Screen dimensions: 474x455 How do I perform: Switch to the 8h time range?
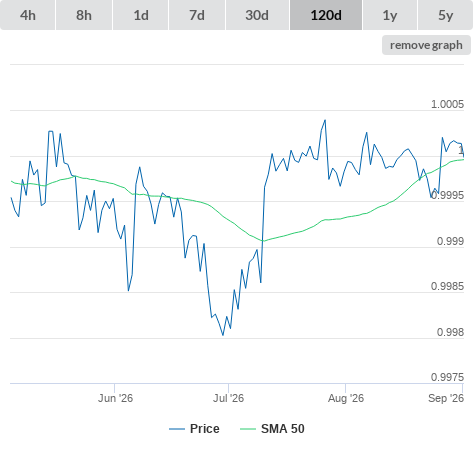coord(84,15)
